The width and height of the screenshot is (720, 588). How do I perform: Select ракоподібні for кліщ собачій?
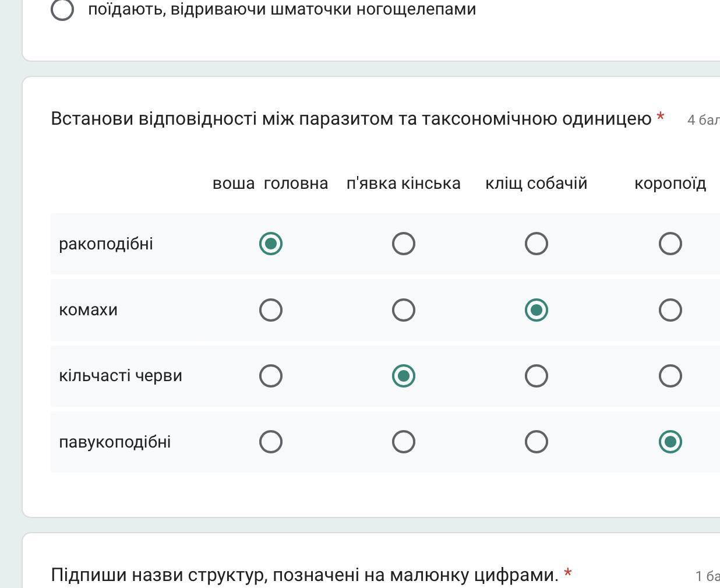[537, 244]
